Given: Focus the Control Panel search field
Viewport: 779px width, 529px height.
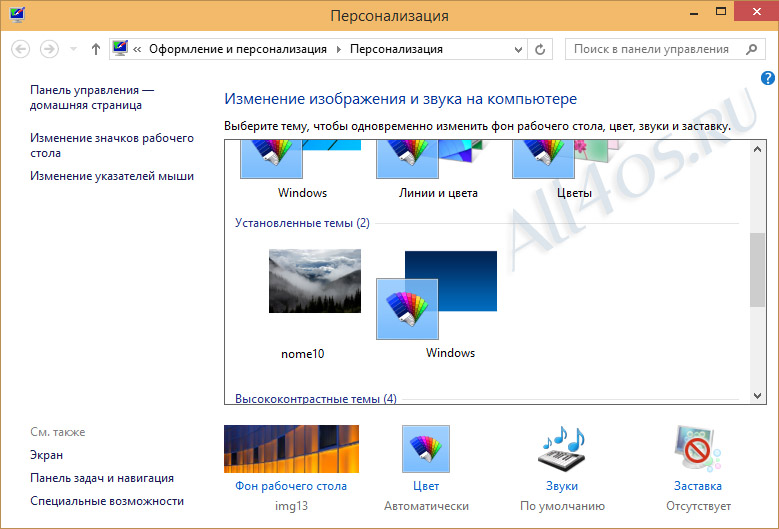Looking at the screenshot, I should coord(665,49).
